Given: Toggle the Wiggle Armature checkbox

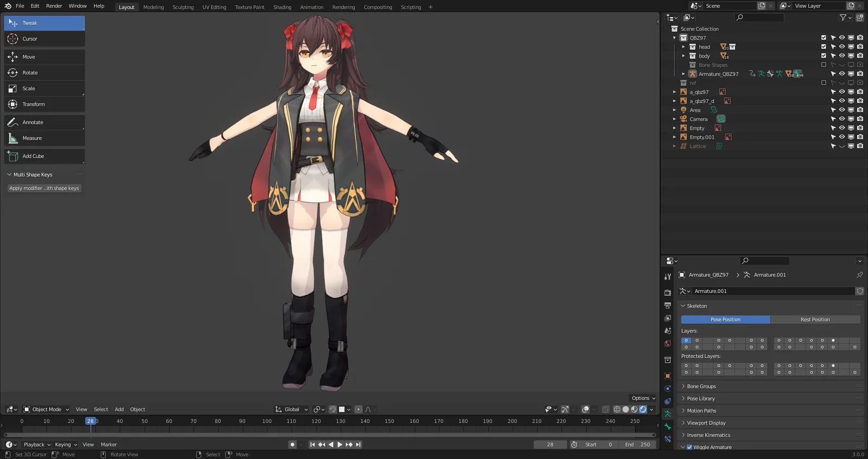Looking at the screenshot, I should pyautogui.click(x=690, y=447).
